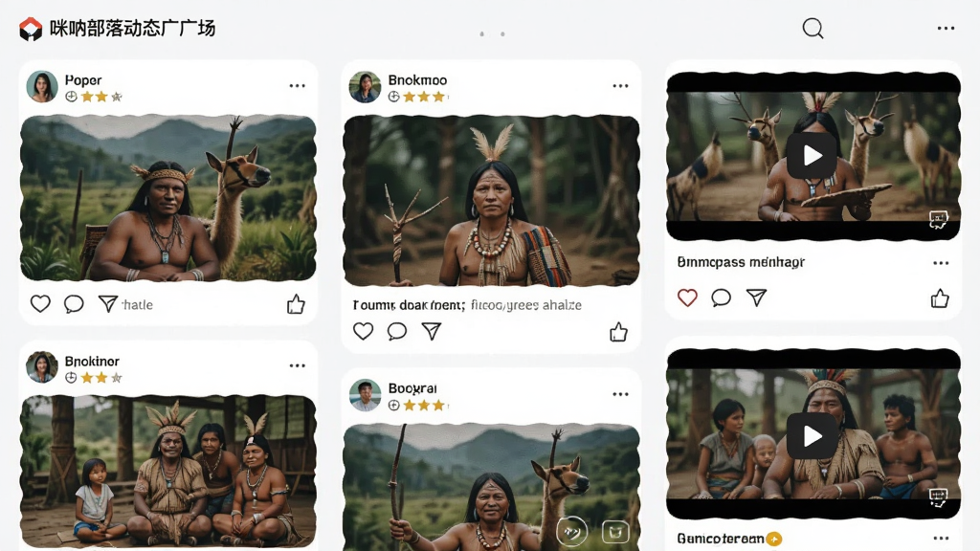Open comments on Poper's post

pyautogui.click(x=74, y=303)
